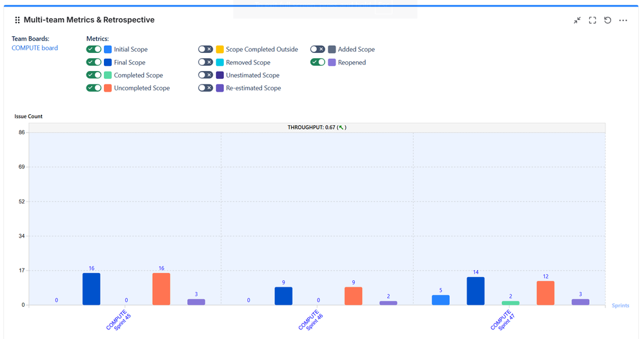Click the COMPUTE Sprint 47 axis label
The image size is (644, 339).
point(503,320)
